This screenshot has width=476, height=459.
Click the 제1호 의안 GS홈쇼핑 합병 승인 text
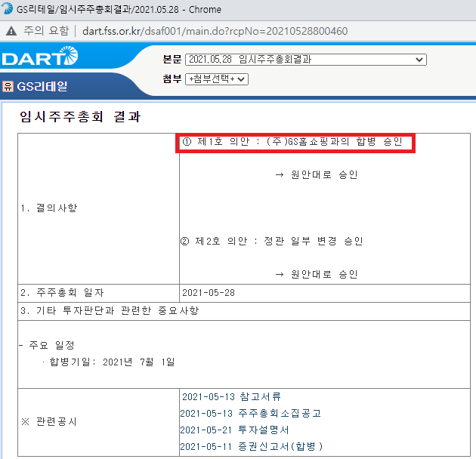click(292, 142)
